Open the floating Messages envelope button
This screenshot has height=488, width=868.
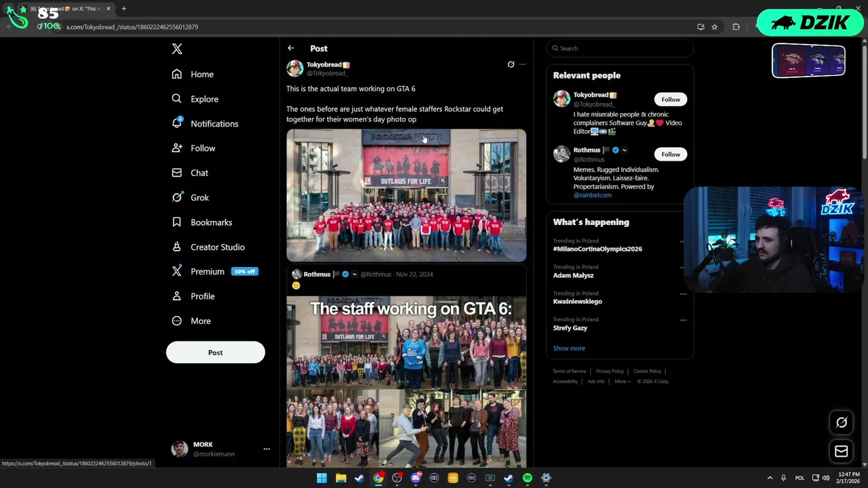click(x=842, y=451)
